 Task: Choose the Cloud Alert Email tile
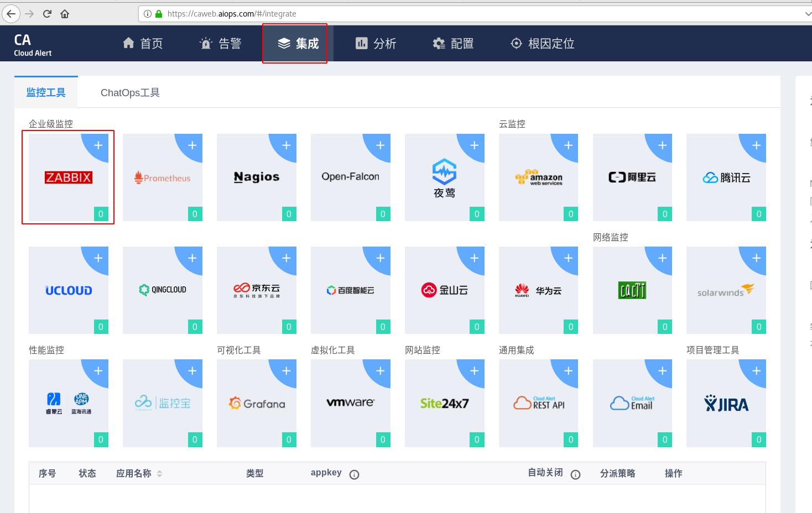pyautogui.click(x=633, y=403)
